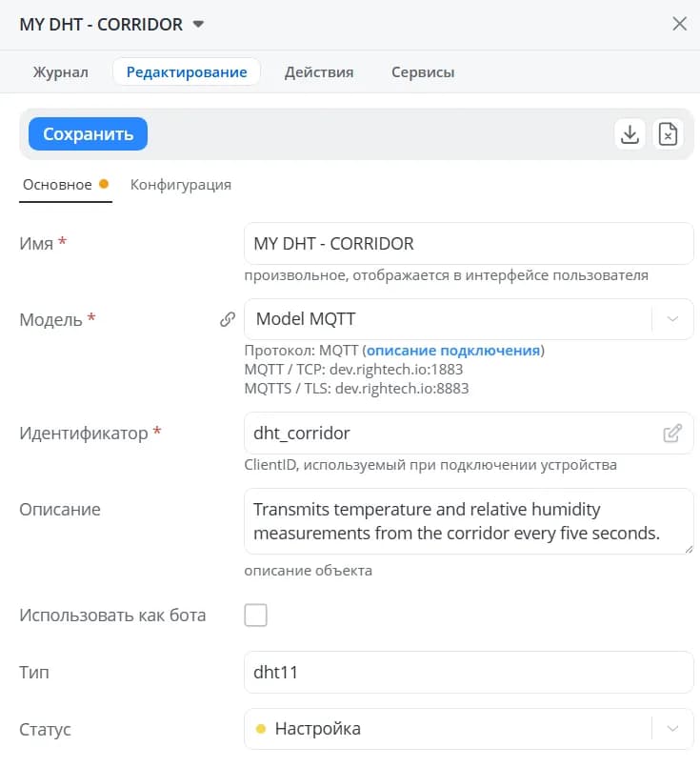Viewport: 700px width, 767px height.
Task: Switch to the Журнал tab
Action: pyautogui.click(x=61, y=71)
